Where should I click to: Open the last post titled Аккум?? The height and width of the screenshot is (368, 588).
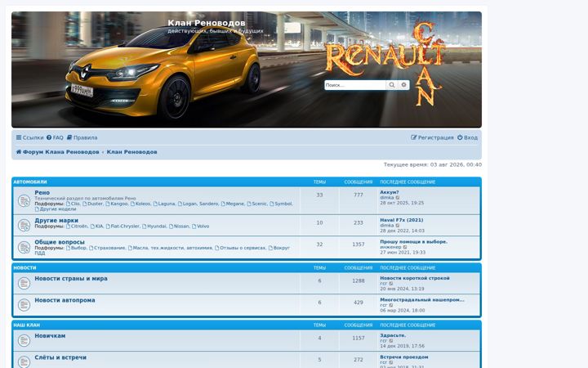(390, 192)
